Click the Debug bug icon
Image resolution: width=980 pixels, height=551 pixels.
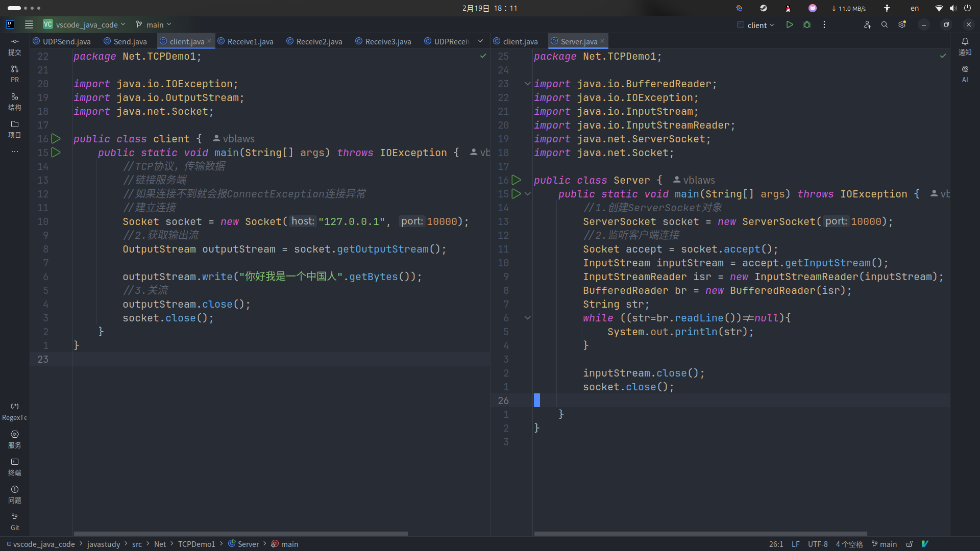coord(807,24)
